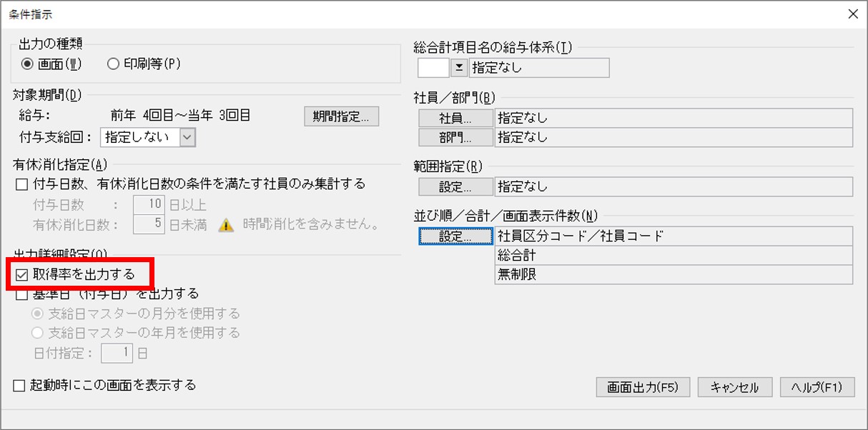
Task: Check 付与日数、有休消化日数の条件 checkbox
Action: coord(21,184)
